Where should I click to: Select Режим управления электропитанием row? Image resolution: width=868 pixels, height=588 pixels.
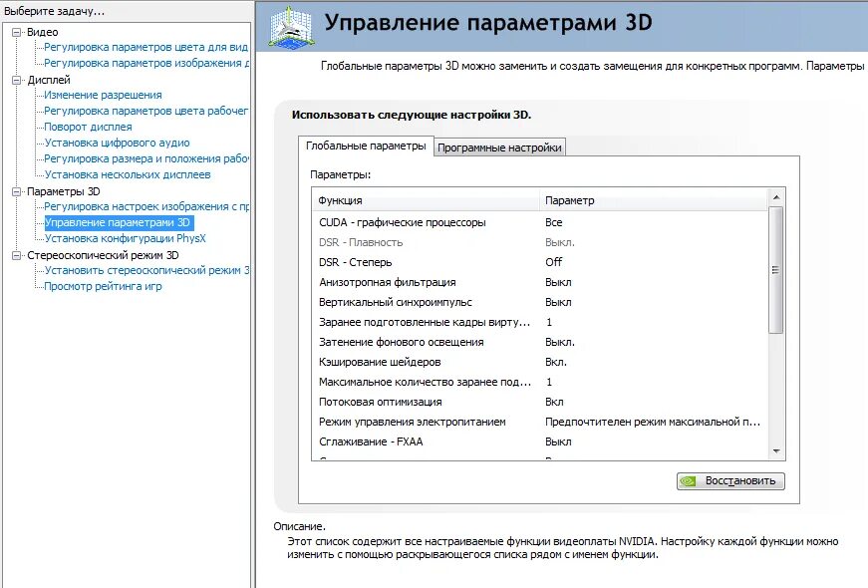(x=540, y=422)
